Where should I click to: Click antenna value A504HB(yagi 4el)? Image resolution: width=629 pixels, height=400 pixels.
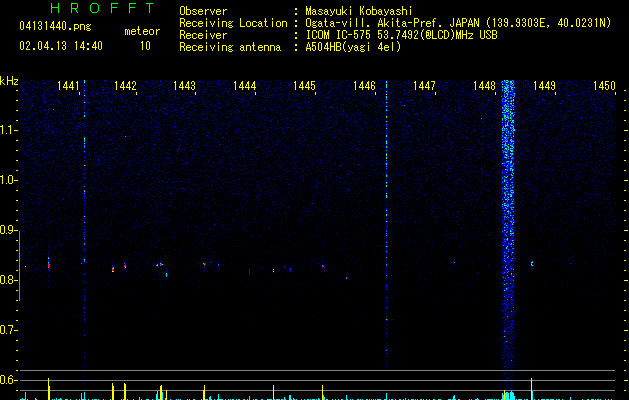pyautogui.click(x=353, y=47)
